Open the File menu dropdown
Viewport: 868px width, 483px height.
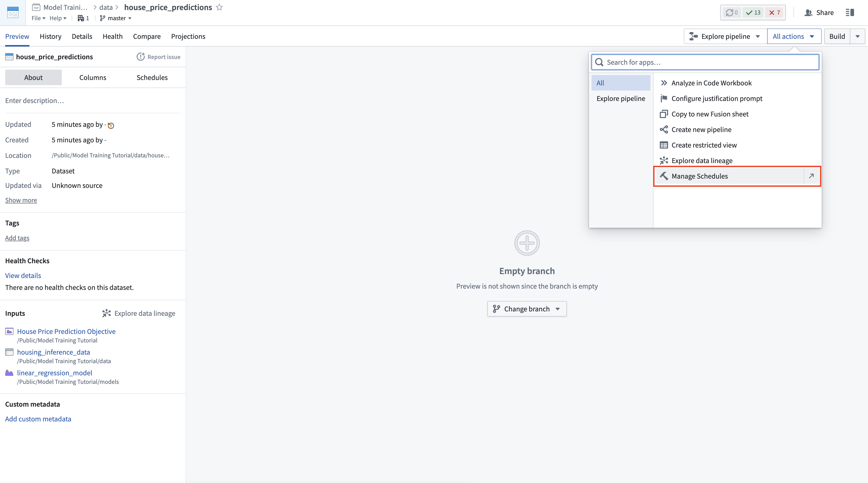[x=39, y=18]
